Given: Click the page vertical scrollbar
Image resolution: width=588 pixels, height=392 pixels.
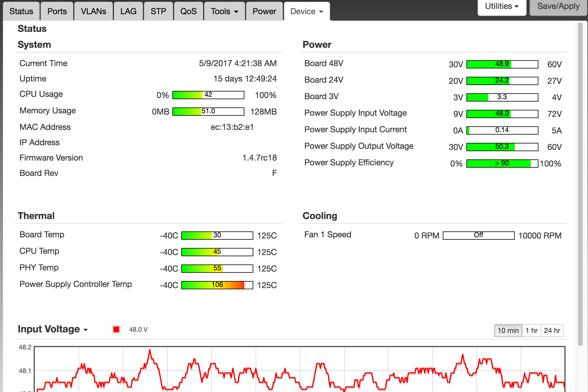Looking at the screenshot, I should point(580,183).
